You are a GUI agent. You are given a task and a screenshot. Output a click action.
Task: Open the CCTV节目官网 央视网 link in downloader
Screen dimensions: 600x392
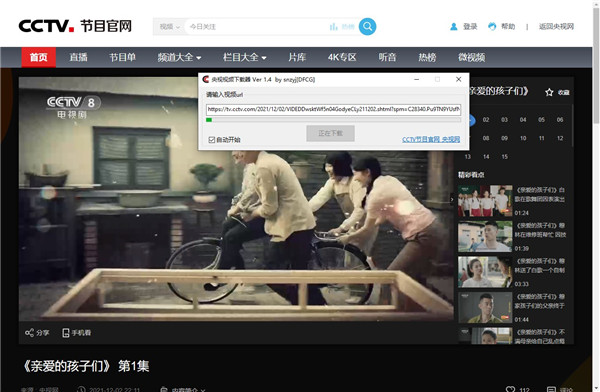(431, 139)
